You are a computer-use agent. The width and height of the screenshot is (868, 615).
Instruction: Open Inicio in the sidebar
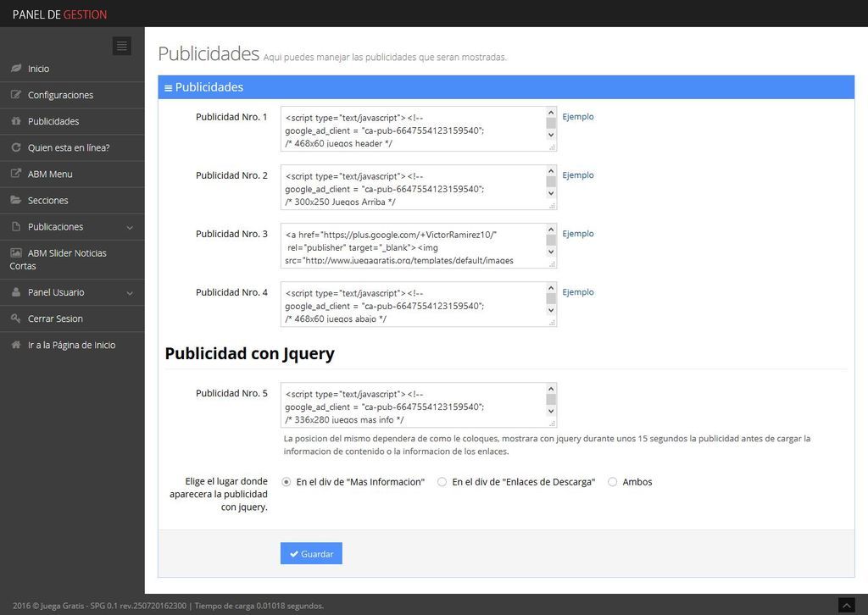point(72,69)
